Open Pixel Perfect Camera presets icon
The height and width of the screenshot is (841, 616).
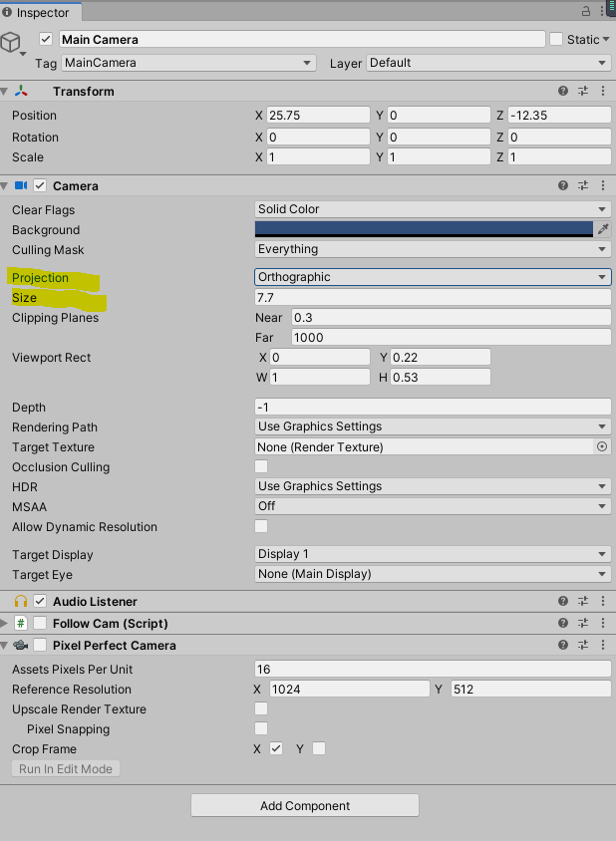(x=583, y=646)
